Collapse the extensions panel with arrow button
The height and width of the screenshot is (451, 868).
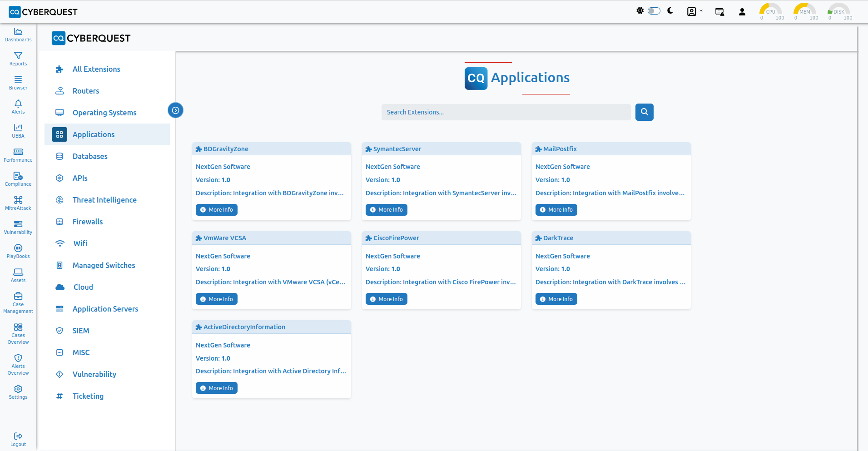(175, 110)
